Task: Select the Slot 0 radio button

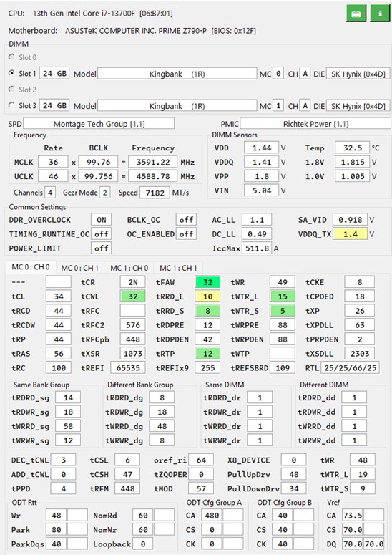Action: [x=11, y=57]
